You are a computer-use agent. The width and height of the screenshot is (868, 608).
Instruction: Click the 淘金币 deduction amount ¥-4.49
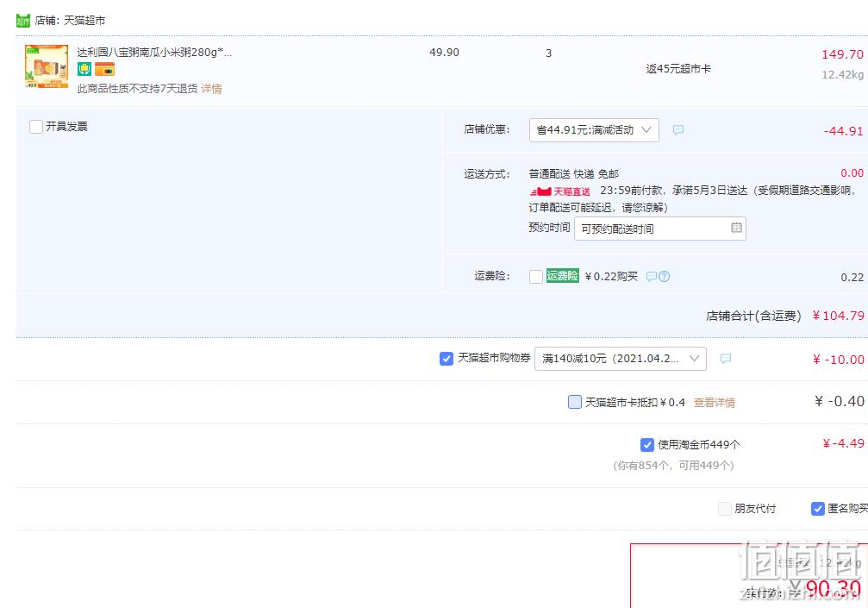[843, 443]
